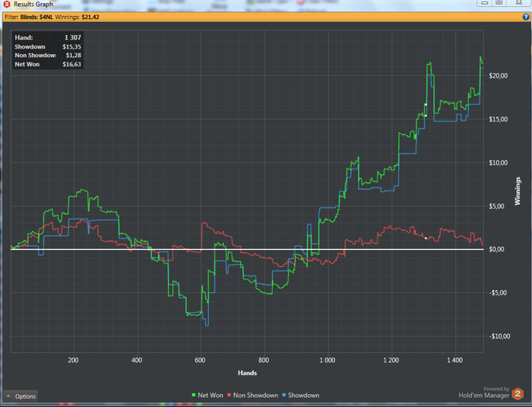Click the '-$5,00' y-axis label
Image resolution: width=532 pixels, height=407 pixels.
[498, 293]
